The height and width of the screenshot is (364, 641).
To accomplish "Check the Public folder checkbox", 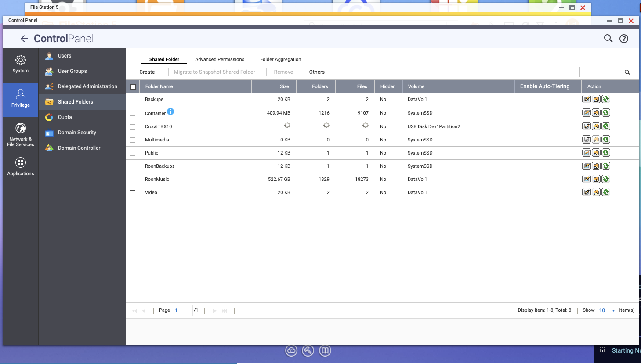I will point(133,153).
